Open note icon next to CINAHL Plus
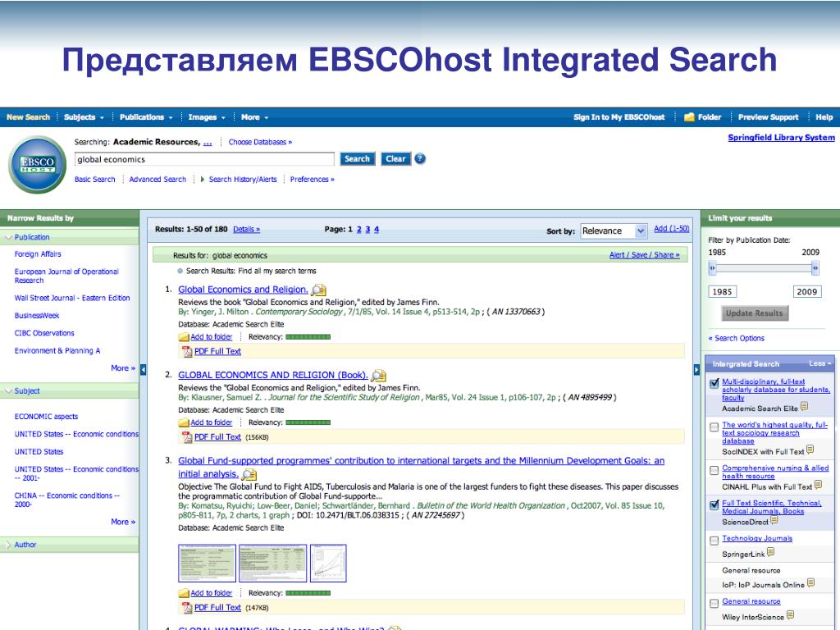 [x=818, y=486]
